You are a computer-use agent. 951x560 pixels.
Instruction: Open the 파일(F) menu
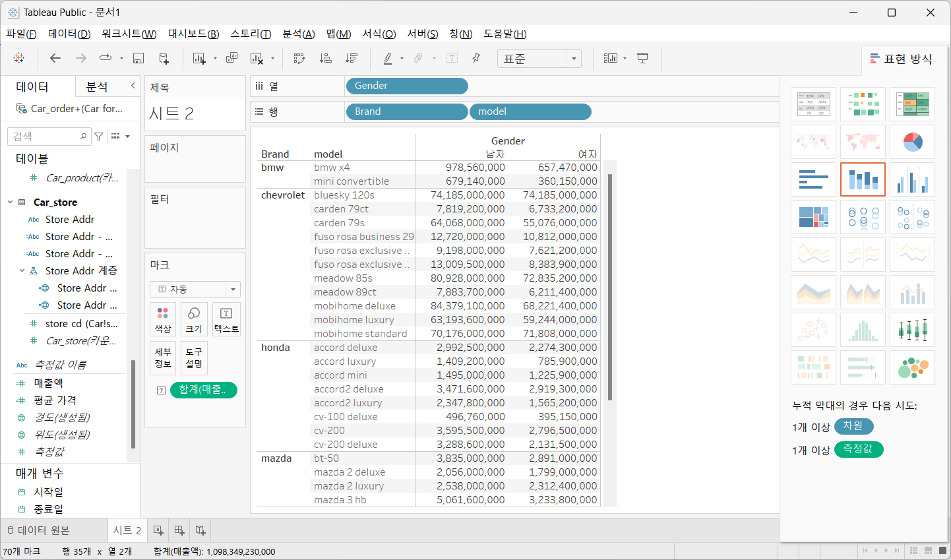click(x=21, y=34)
